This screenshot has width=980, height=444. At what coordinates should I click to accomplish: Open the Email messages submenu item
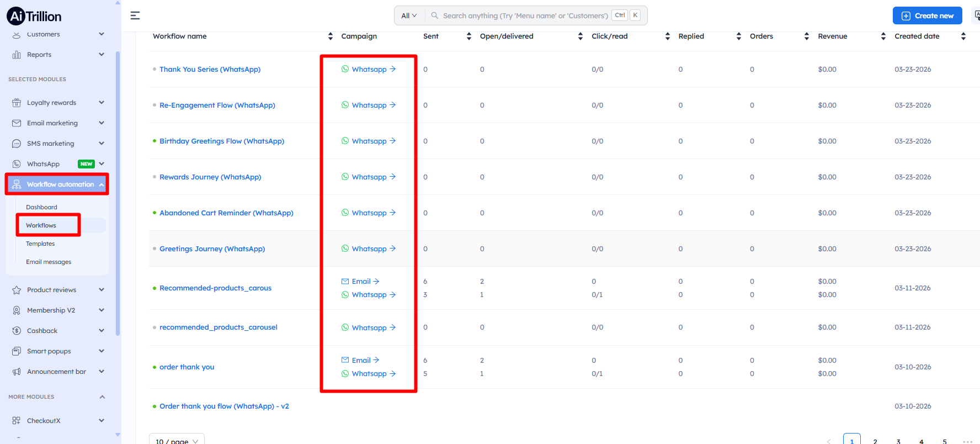(x=49, y=262)
